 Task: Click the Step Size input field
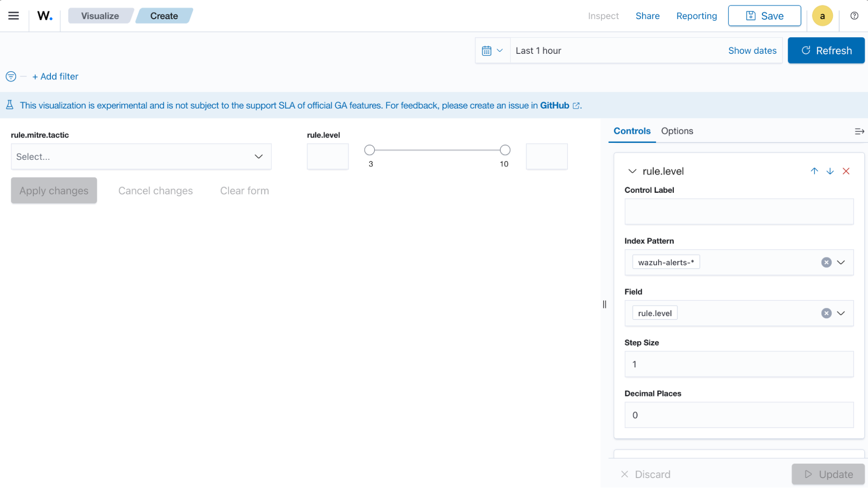[738, 364]
